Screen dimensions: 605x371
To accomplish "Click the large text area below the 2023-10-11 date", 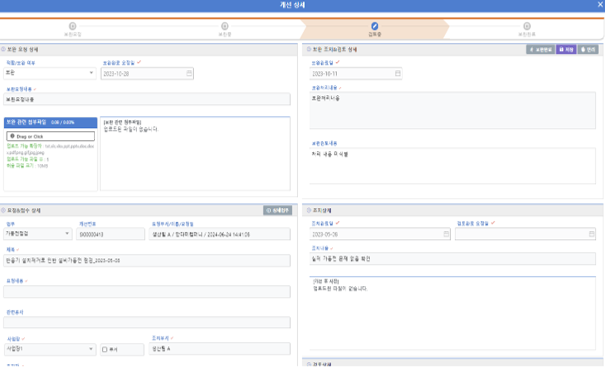I will point(453,110).
